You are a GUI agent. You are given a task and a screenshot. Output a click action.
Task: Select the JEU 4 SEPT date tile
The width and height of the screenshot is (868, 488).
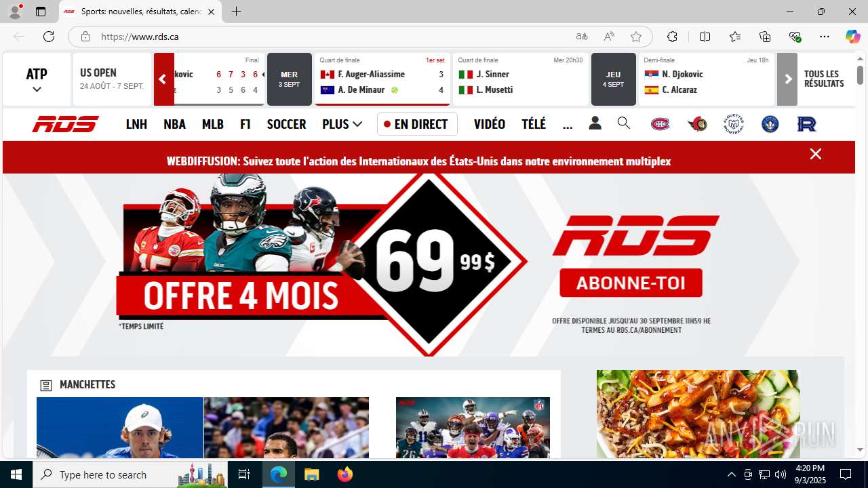coord(613,79)
